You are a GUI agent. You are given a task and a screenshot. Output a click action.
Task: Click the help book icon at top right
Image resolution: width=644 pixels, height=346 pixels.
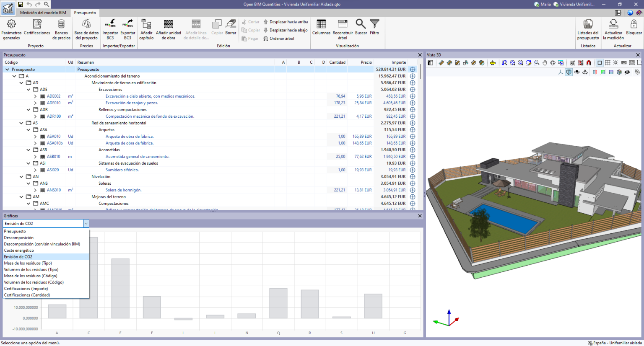639,13
